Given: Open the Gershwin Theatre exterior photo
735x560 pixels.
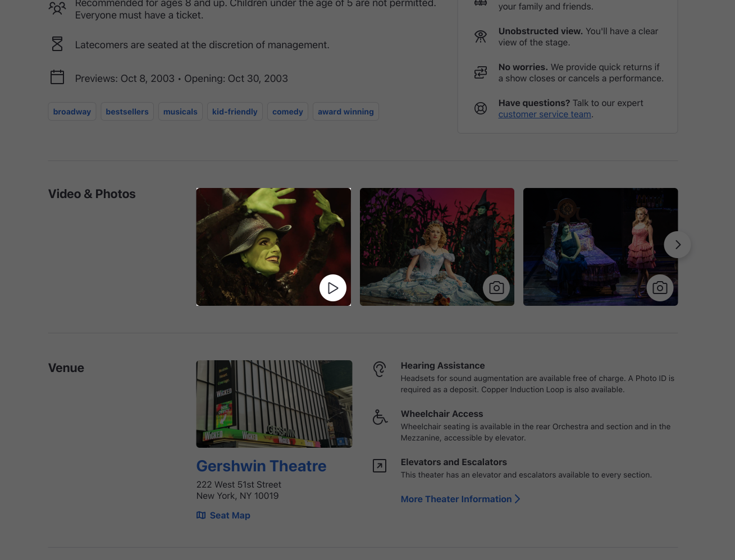Looking at the screenshot, I should tap(274, 404).
